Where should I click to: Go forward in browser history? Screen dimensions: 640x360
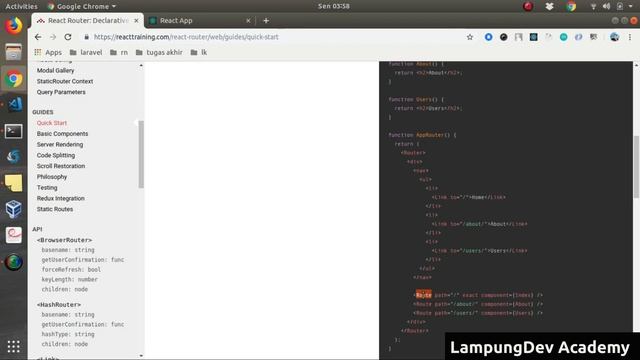click(53, 37)
